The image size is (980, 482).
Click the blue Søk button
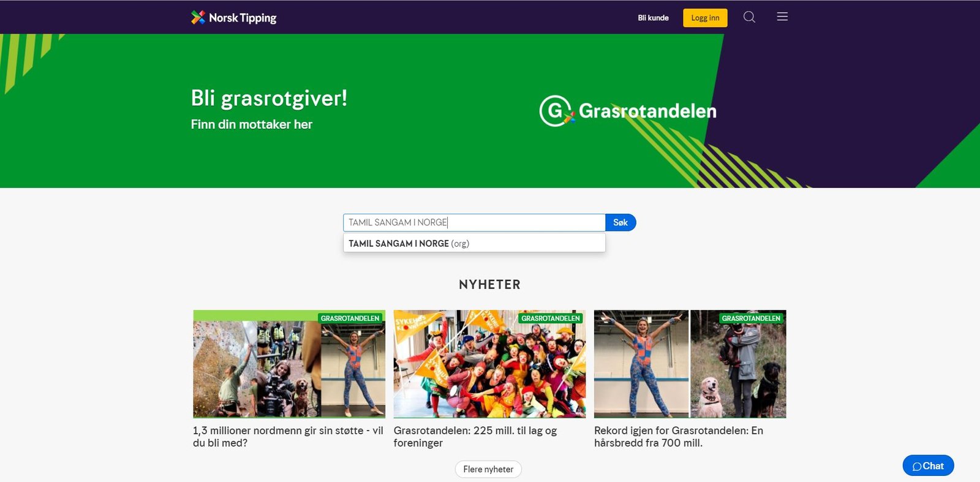tap(620, 222)
